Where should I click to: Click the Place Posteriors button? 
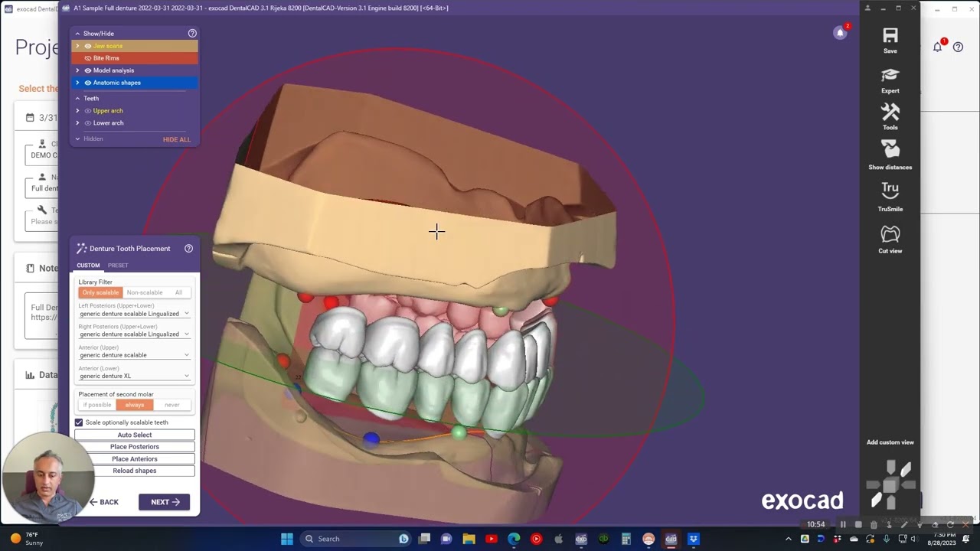coord(134,447)
